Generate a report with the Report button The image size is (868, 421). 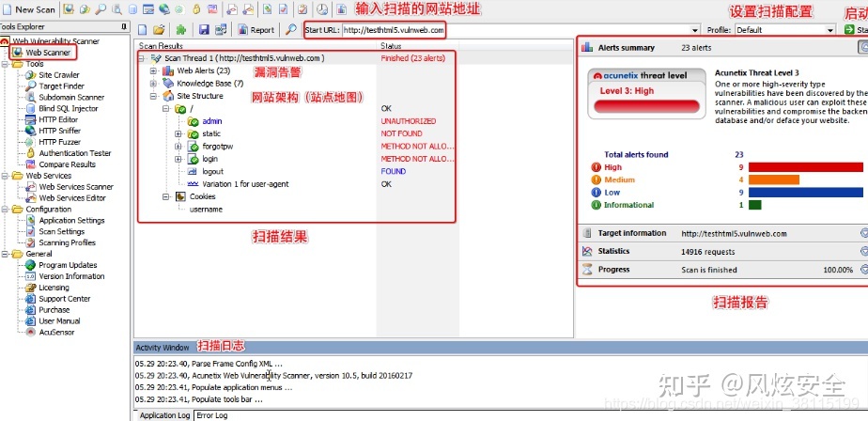pyautogui.click(x=256, y=30)
